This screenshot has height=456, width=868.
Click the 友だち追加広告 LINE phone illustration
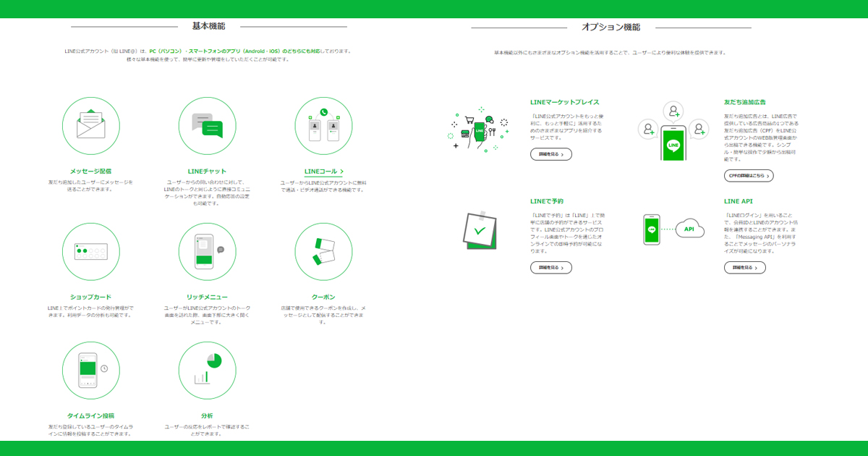tap(673, 143)
